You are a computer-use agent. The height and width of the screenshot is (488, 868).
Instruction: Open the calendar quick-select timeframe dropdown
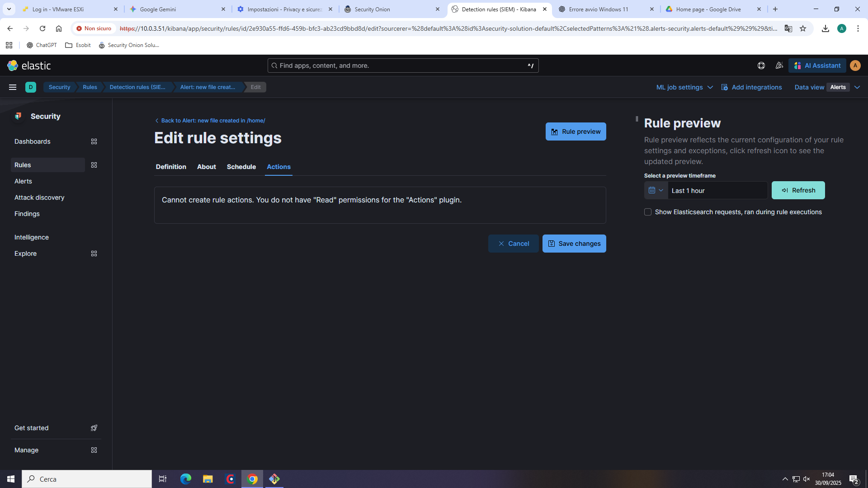coord(656,190)
